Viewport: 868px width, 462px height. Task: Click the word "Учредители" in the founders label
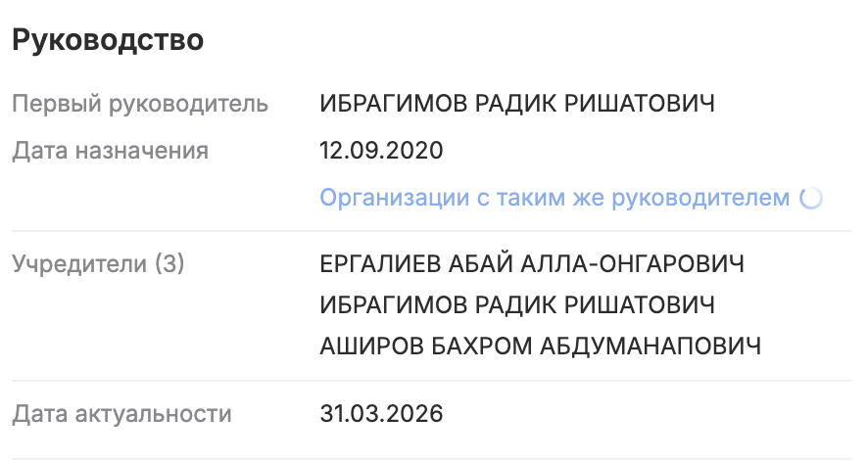point(78,263)
